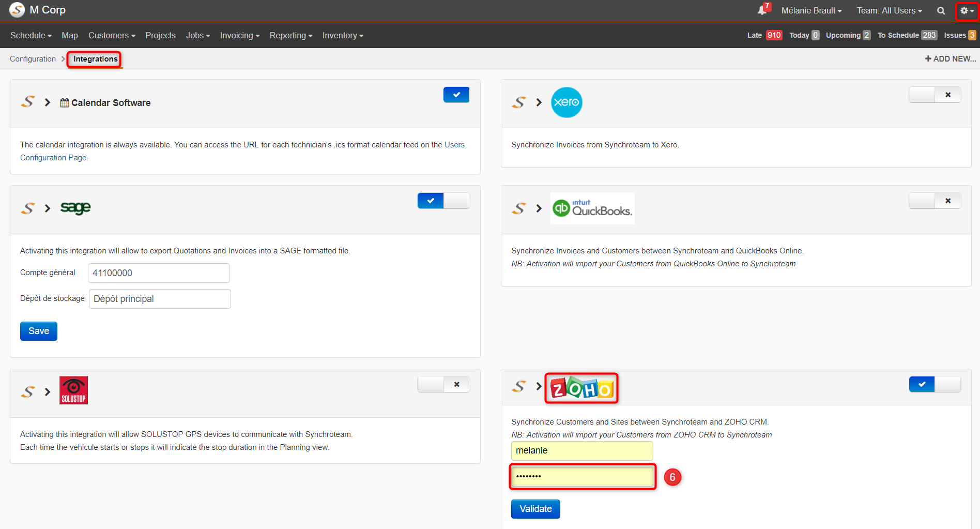Disable the ZOHO integration toggle
The width and height of the screenshot is (980, 529).
pyautogui.click(x=935, y=384)
